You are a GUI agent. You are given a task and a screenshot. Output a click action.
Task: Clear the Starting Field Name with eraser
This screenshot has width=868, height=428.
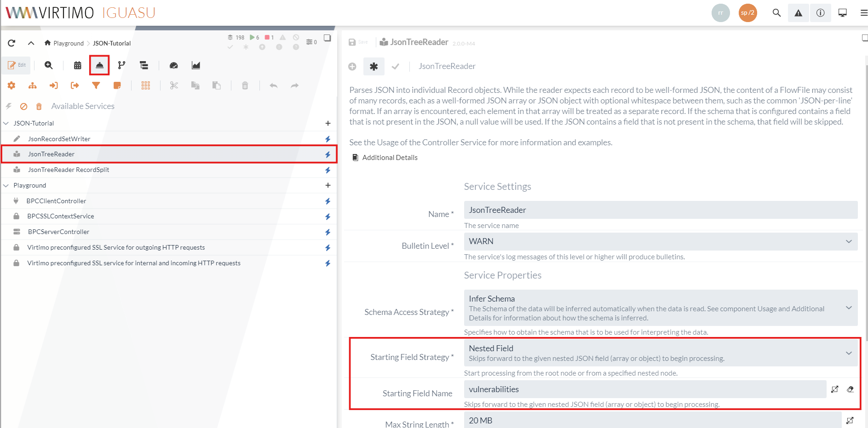(850, 389)
